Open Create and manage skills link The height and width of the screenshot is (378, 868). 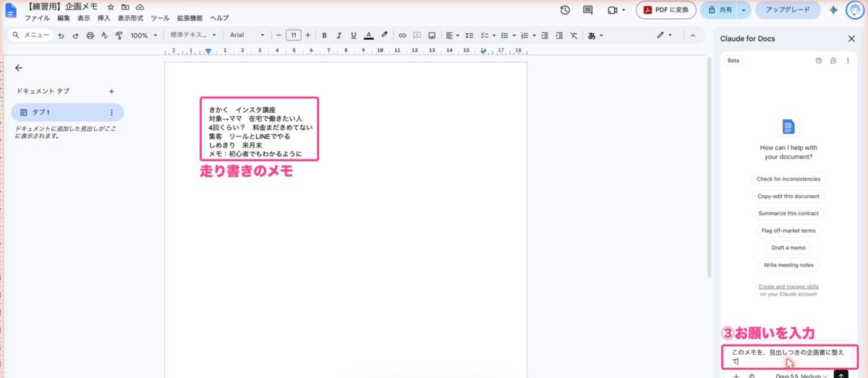[788, 287]
